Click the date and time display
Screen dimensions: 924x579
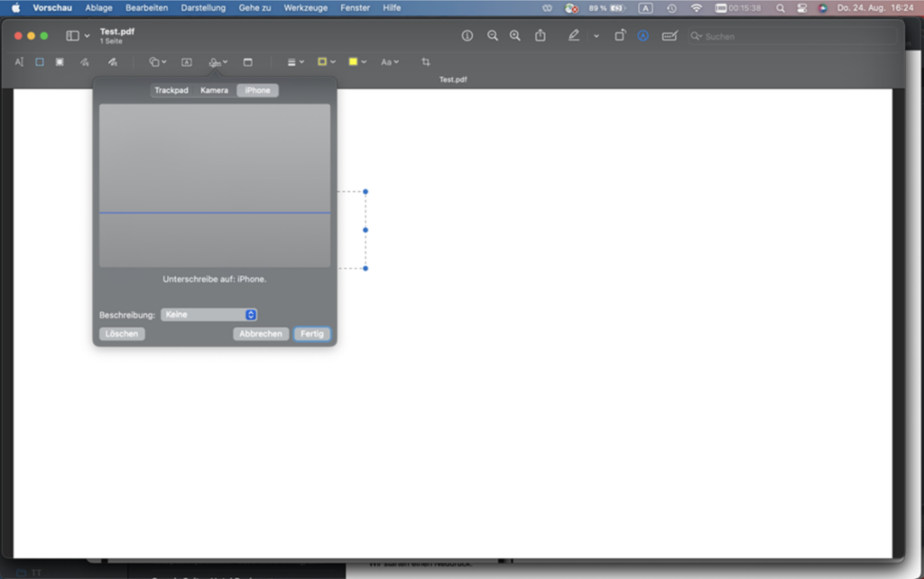pos(875,7)
